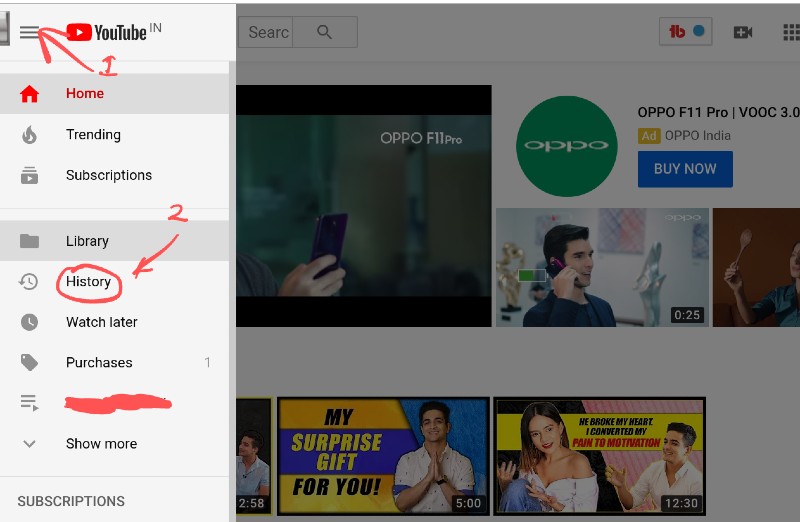Click the Subscriptions stack icon
Image resolution: width=800 pixels, height=522 pixels.
coord(29,175)
